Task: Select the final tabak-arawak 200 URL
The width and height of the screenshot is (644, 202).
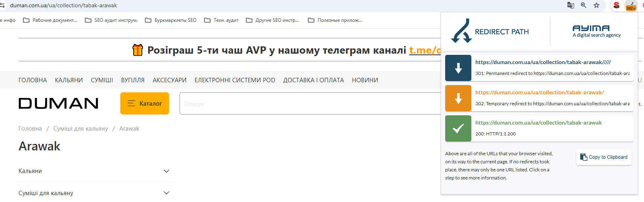Action: pyautogui.click(x=539, y=123)
